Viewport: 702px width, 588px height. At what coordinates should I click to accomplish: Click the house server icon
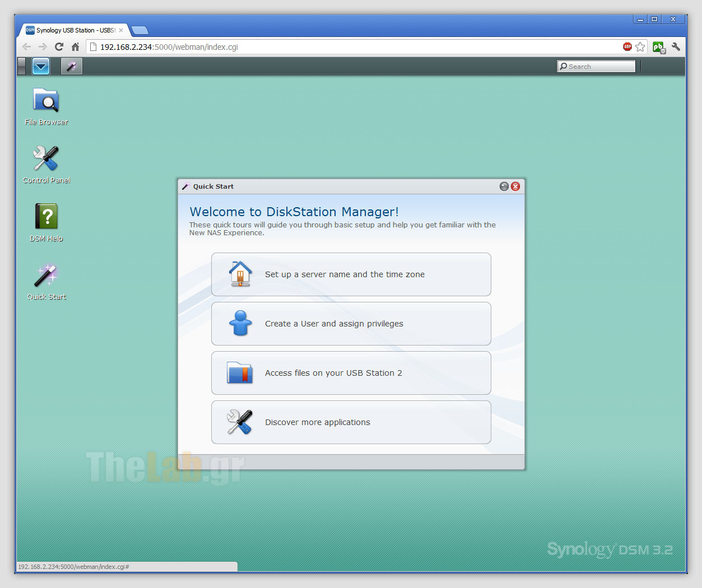click(240, 274)
